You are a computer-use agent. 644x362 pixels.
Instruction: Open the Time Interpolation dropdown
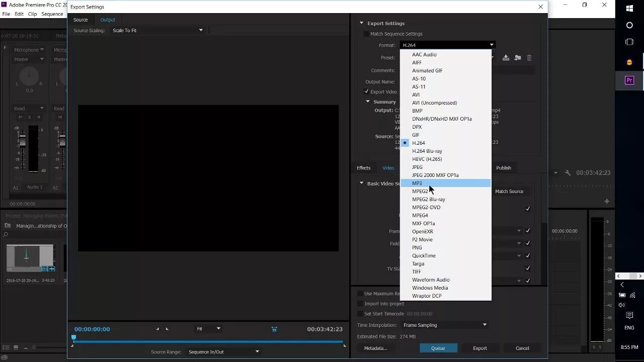click(445, 325)
